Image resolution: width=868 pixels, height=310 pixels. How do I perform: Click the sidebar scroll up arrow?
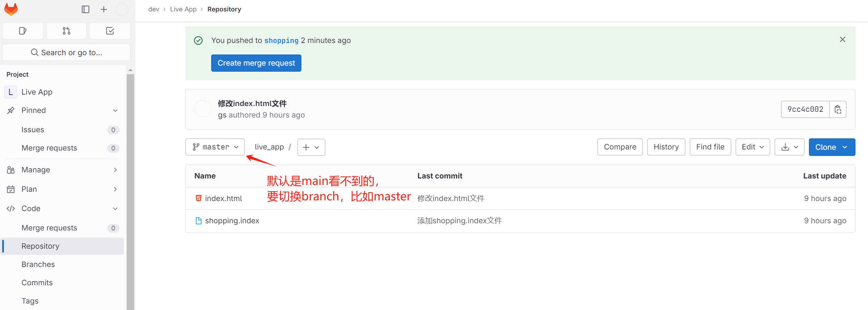click(x=130, y=70)
